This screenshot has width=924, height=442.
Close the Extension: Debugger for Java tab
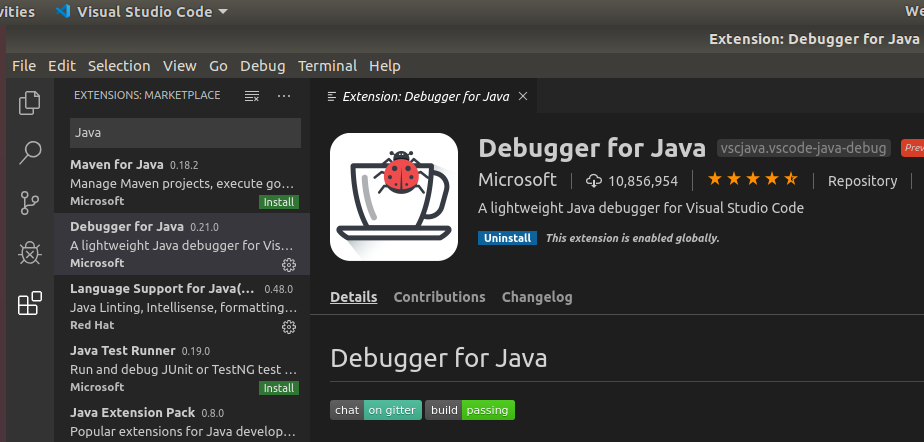(x=523, y=96)
